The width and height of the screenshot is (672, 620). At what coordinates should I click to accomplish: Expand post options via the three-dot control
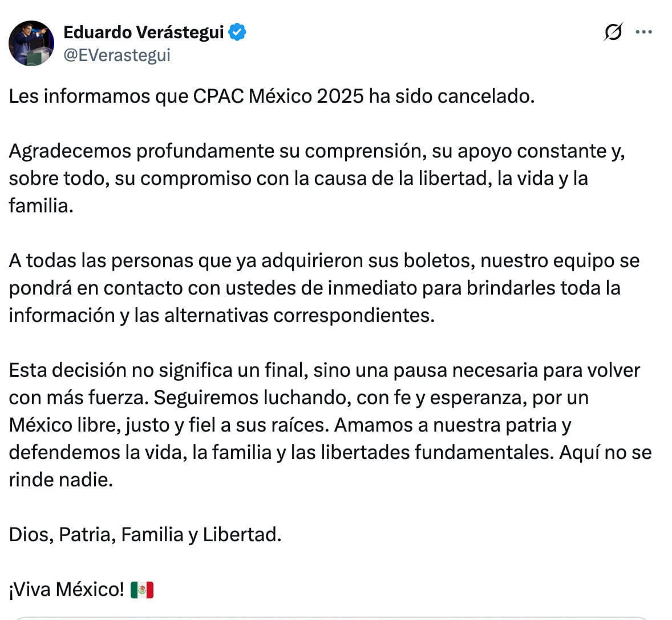pos(643,33)
